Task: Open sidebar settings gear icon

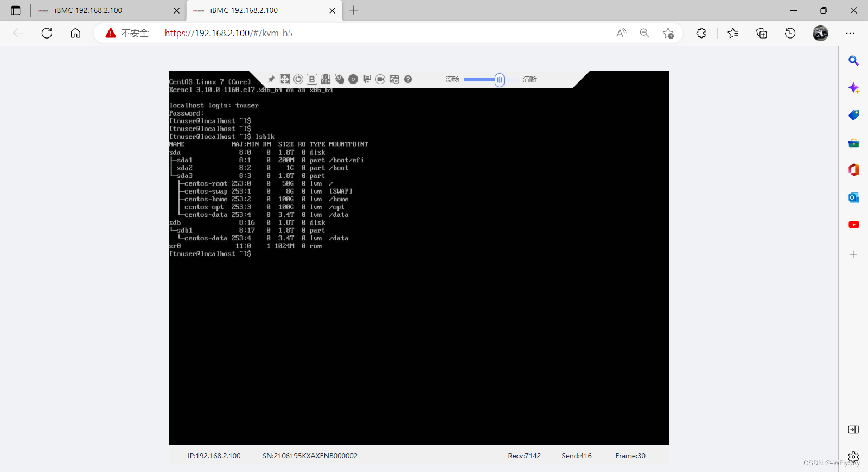Action: point(853,457)
